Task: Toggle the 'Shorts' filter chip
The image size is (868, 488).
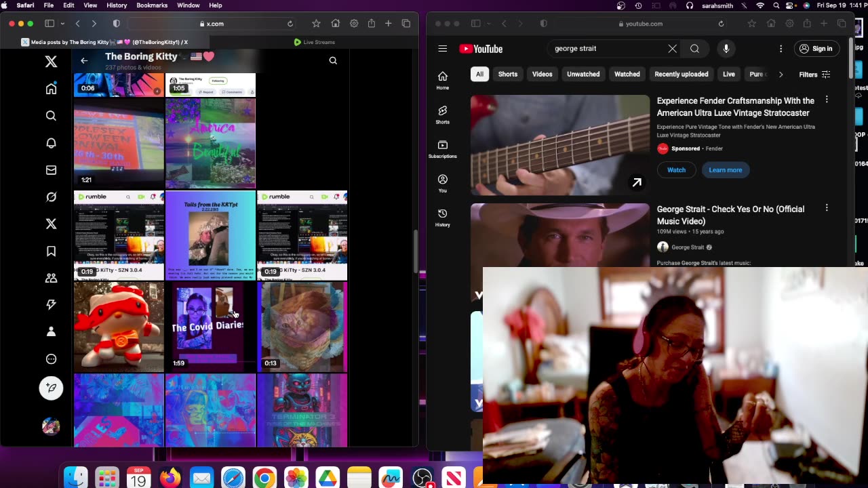Action: tap(508, 75)
